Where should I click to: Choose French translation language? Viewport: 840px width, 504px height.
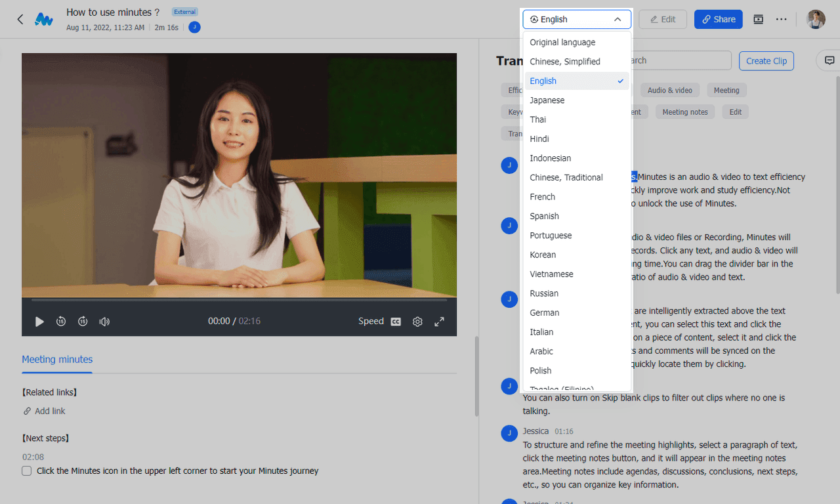coord(543,197)
